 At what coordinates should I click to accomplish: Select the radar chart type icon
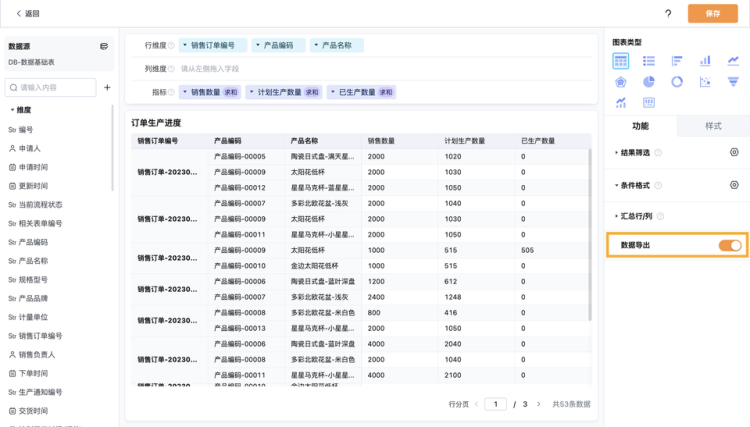click(621, 82)
